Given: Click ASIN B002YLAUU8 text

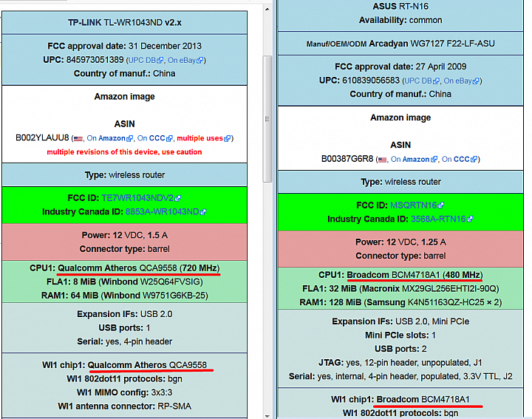Looking at the screenshot, I should (x=42, y=138).
